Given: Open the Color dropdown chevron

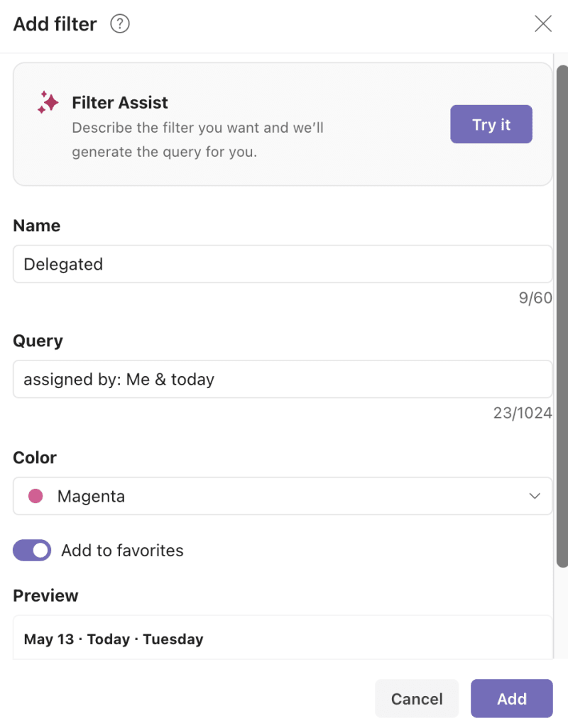Looking at the screenshot, I should (535, 496).
